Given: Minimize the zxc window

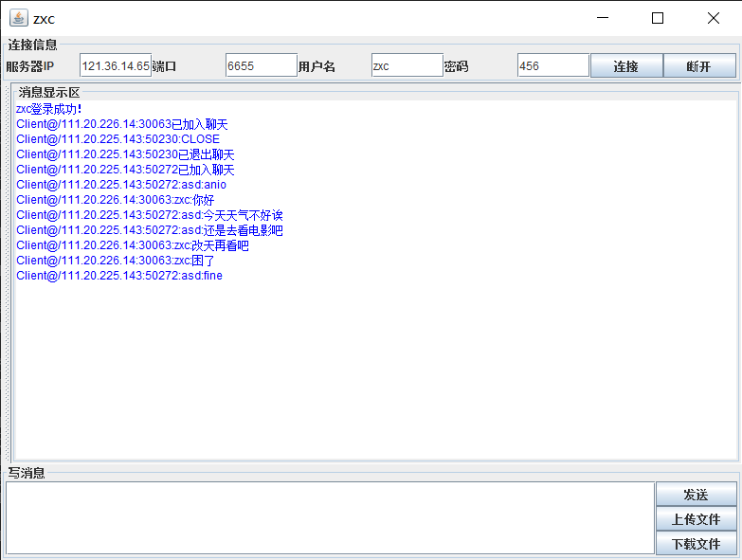Looking at the screenshot, I should click(603, 18).
